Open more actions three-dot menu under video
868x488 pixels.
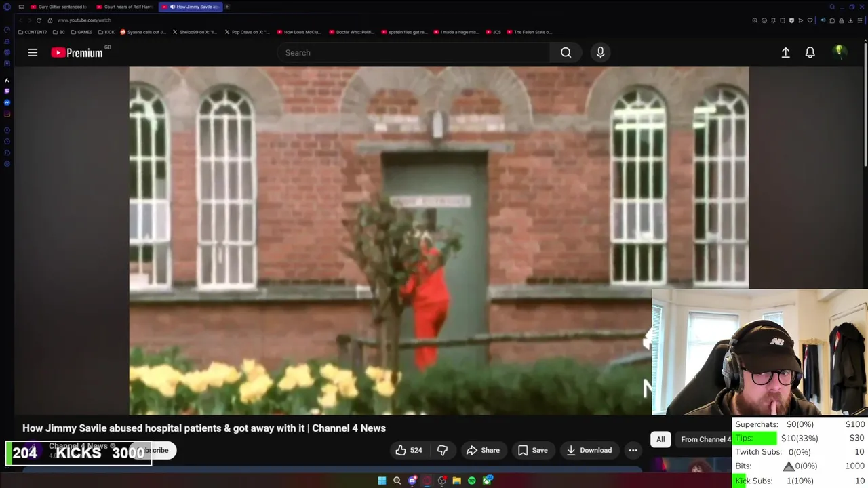[633, 450]
